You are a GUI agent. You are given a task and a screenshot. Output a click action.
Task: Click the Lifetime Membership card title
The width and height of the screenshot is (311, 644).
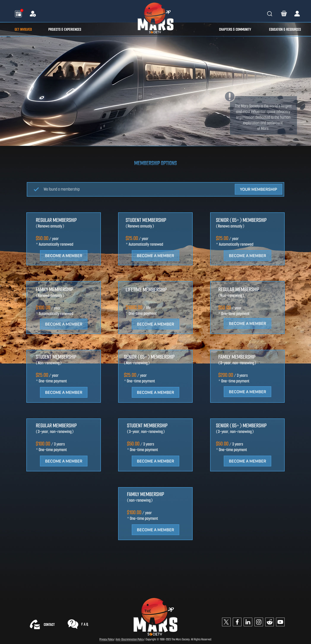click(x=146, y=289)
